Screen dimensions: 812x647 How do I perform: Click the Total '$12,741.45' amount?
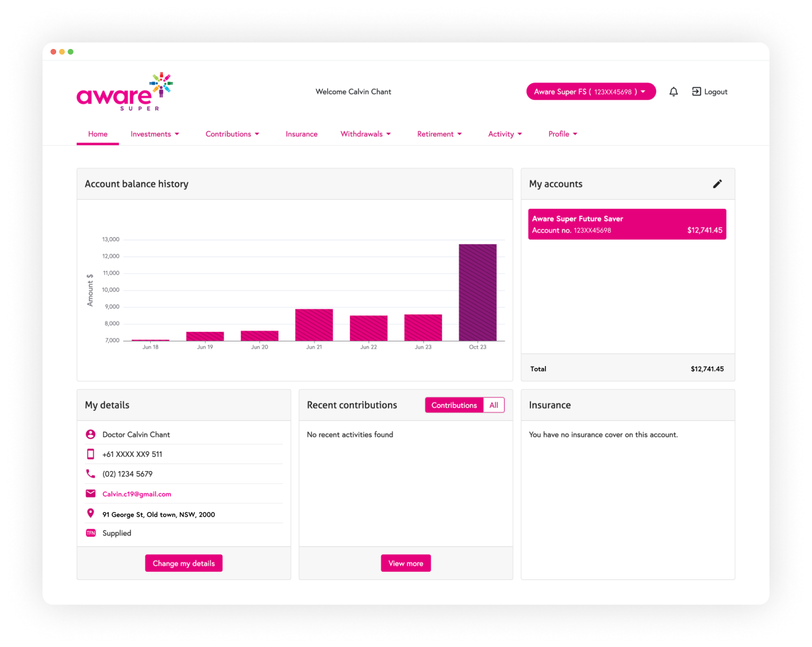[x=707, y=369]
